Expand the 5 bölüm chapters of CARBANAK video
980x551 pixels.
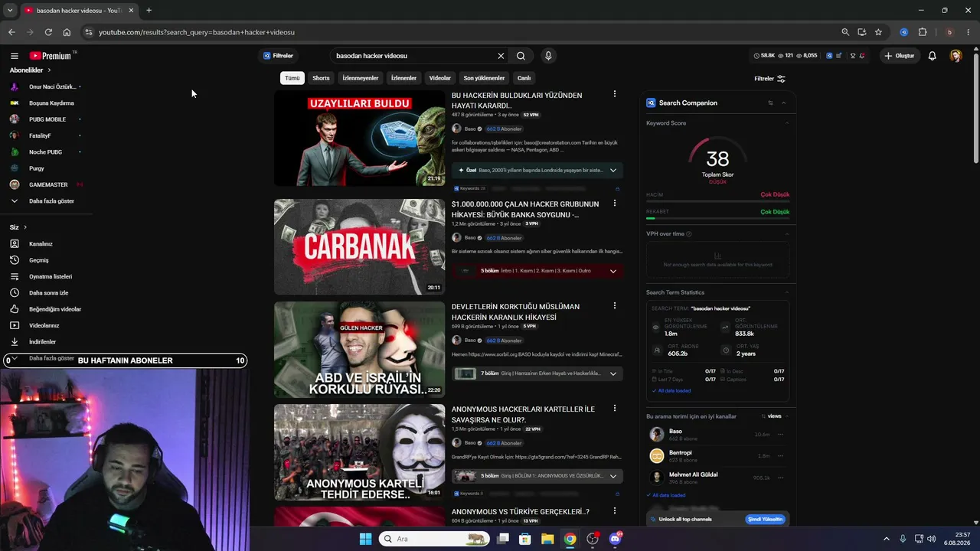(612, 271)
